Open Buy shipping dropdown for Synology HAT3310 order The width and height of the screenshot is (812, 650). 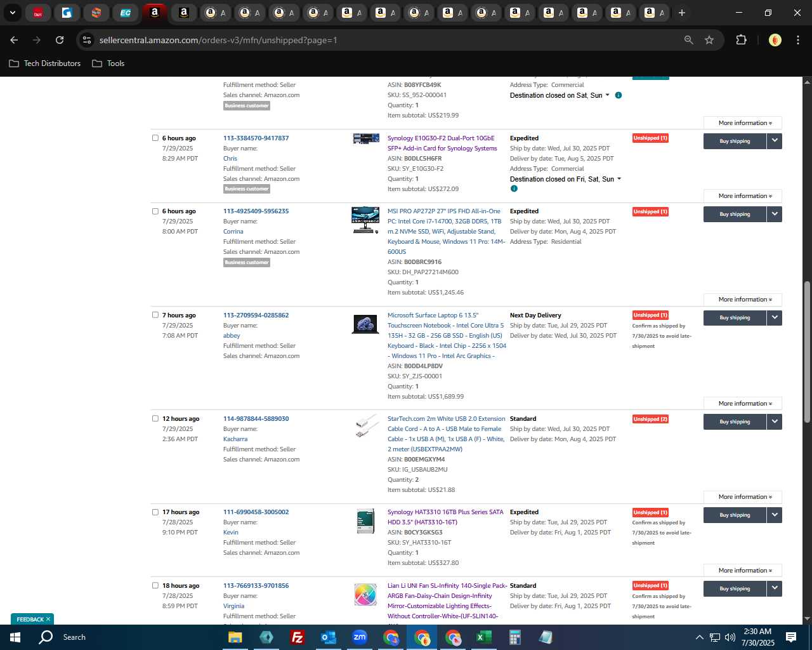coord(775,515)
